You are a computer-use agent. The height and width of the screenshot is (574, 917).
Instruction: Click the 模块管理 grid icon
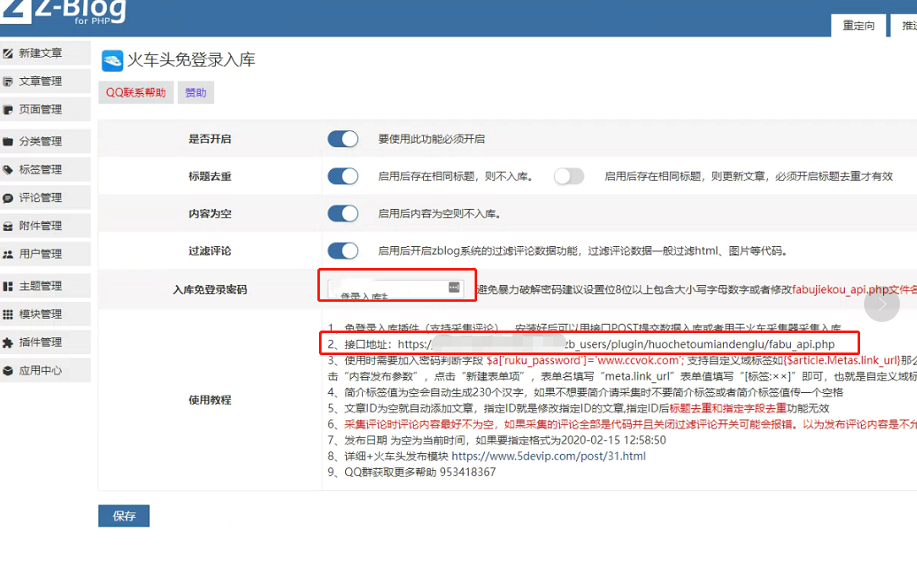[8, 314]
